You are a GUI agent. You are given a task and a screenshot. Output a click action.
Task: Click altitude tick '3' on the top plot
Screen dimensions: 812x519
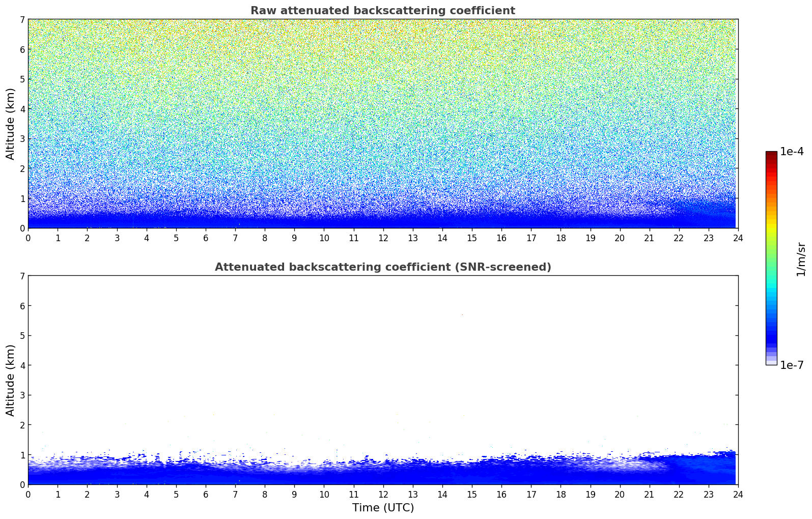(22, 139)
